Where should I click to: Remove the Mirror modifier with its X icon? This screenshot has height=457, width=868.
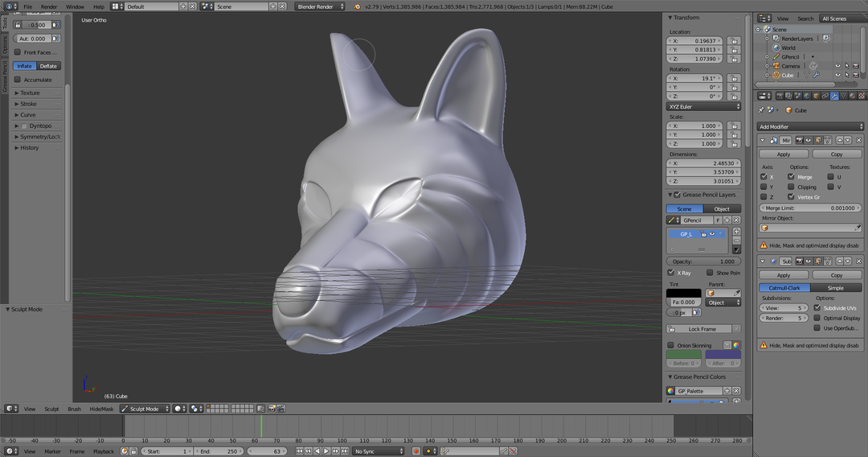click(x=859, y=140)
